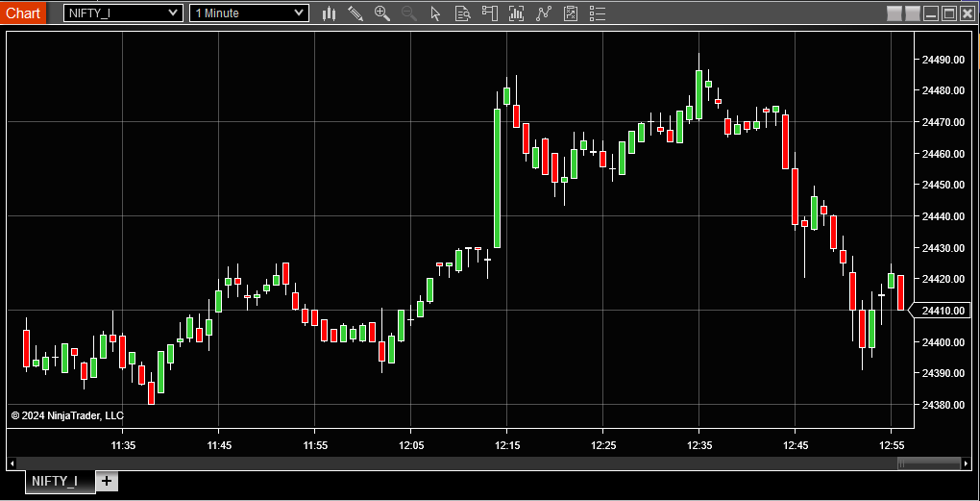
Task: Click the 11:55 time axis label
Action: coord(315,446)
